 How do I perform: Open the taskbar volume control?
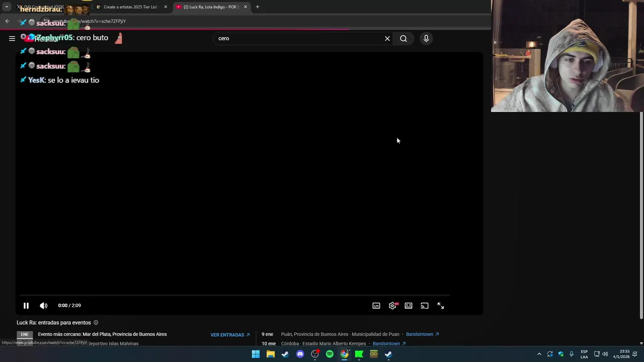click(x=605, y=354)
